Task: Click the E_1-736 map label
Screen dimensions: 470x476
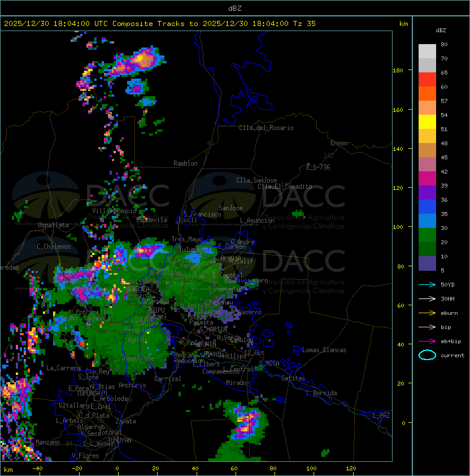Action: point(318,167)
